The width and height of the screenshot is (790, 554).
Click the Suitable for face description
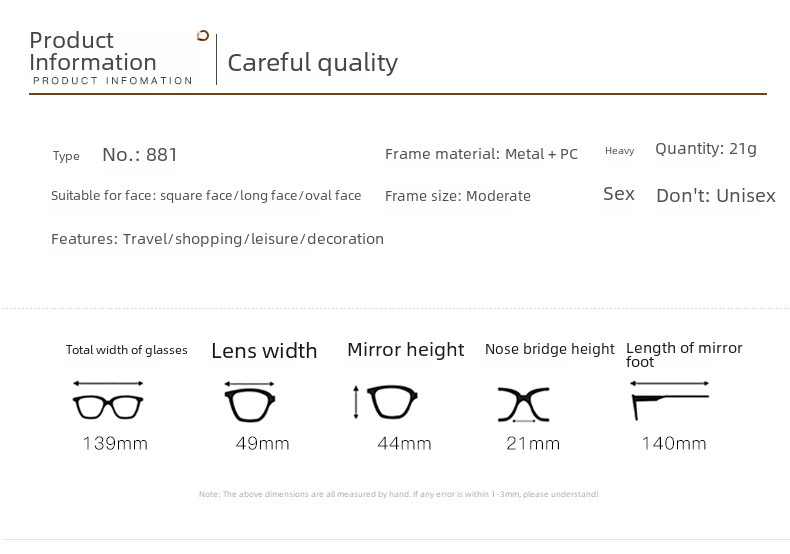point(206,196)
